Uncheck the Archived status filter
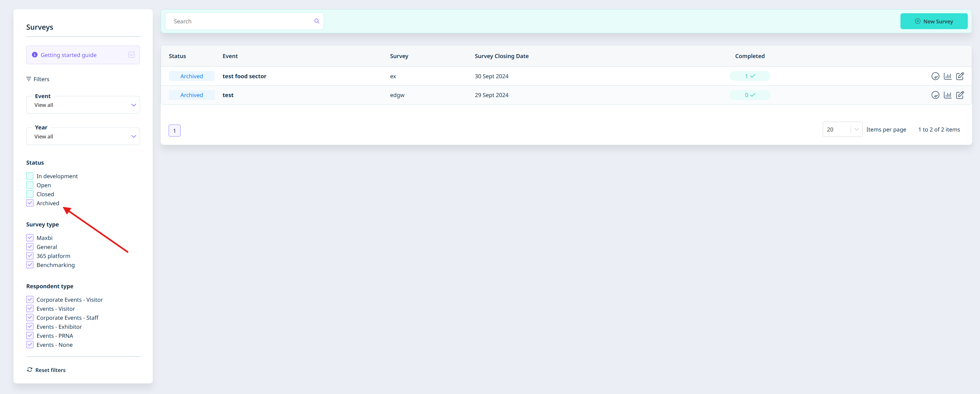980x394 pixels. coord(30,203)
